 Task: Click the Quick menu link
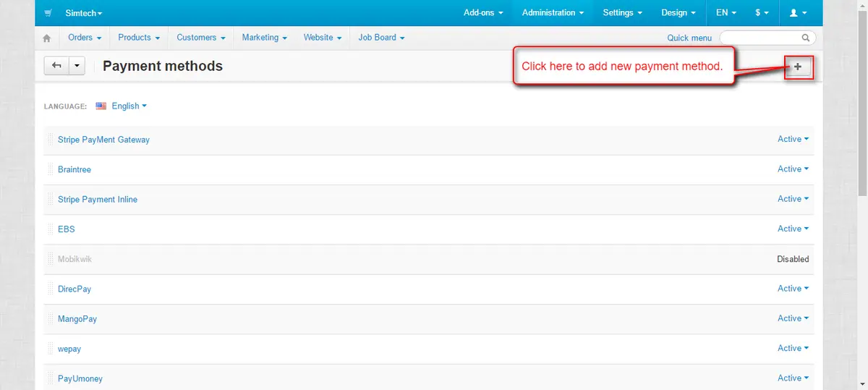(x=689, y=38)
